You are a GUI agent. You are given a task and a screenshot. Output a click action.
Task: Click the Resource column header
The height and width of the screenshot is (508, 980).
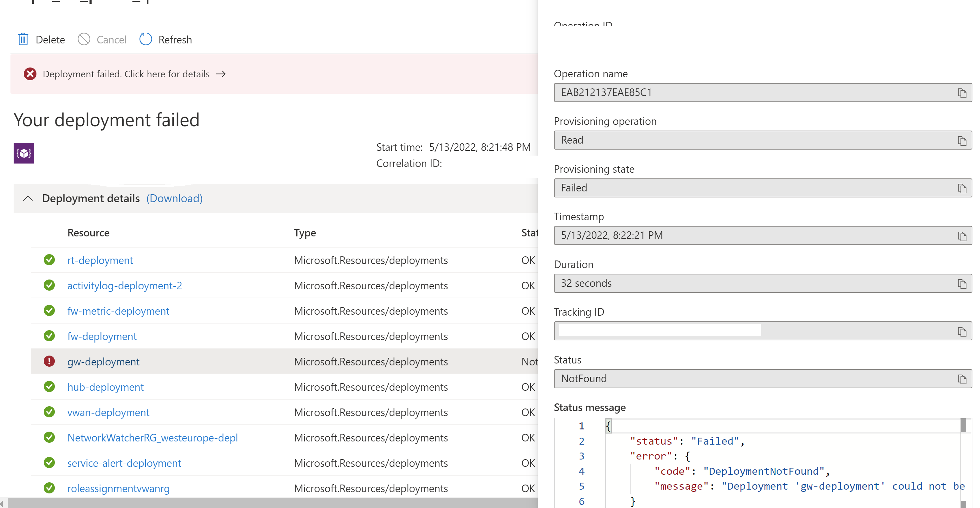88,233
